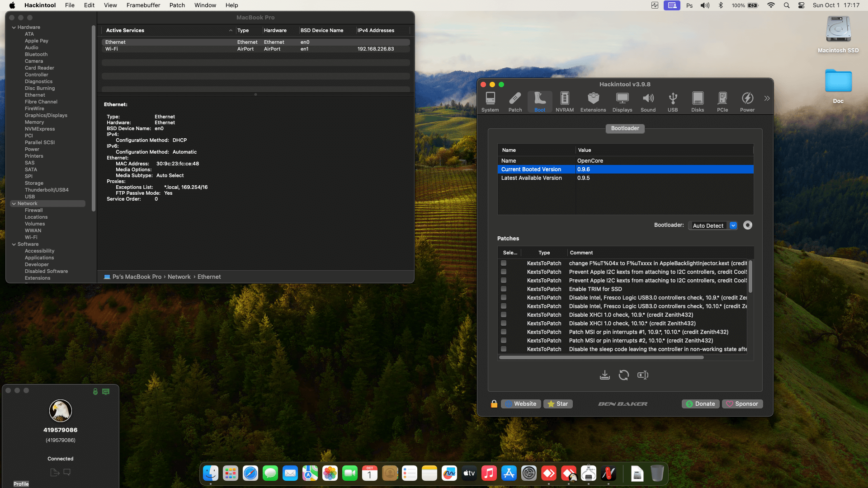
Task: Select Firewall under Network in the sidebar
Action: pyautogui.click(x=34, y=210)
